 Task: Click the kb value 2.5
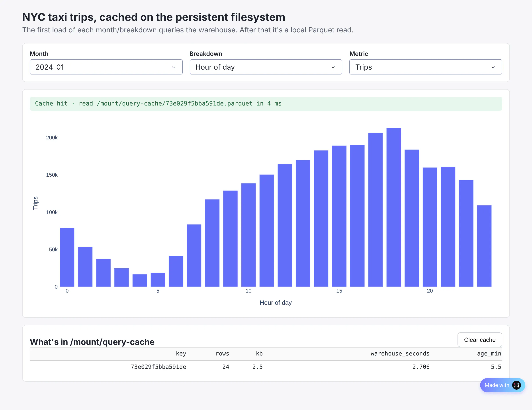(x=258, y=367)
